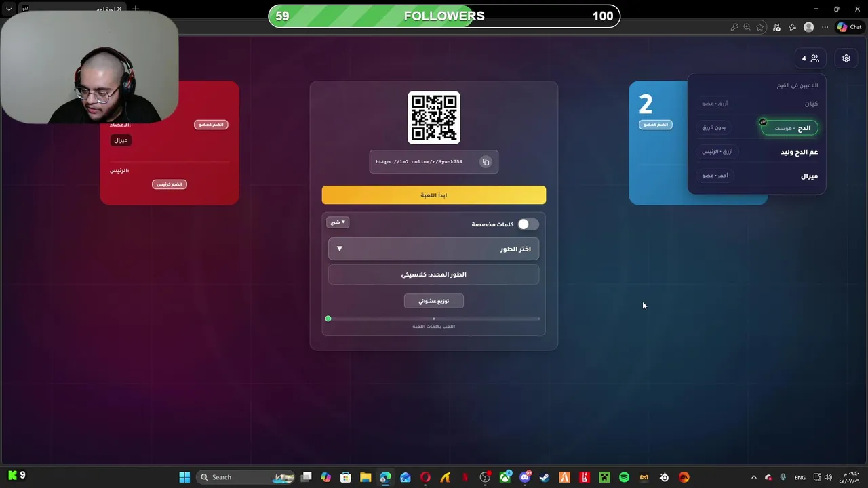Show hidden system tray icons chevron
868x488 pixels.
[753, 477]
